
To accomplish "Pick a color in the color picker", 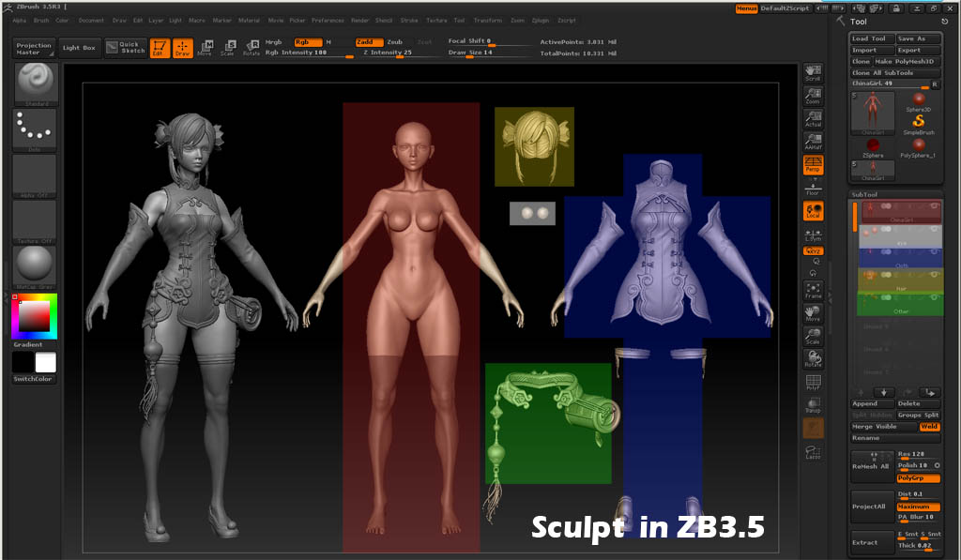I will (x=35, y=316).
